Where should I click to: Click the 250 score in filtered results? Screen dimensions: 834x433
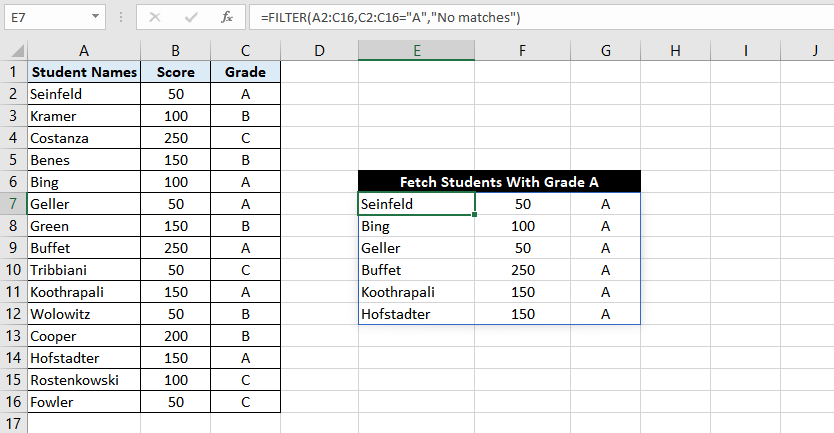522,270
